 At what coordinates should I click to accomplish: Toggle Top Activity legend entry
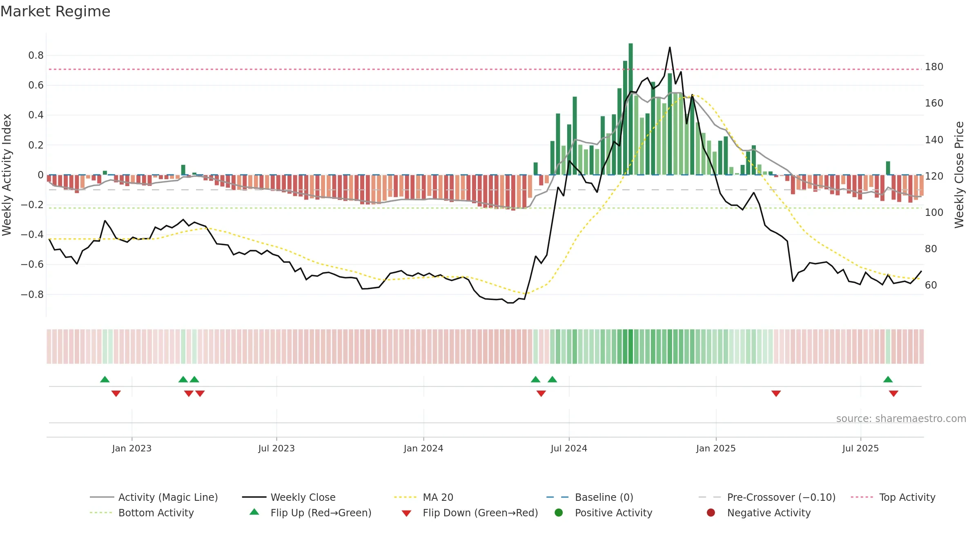coord(893,497)
